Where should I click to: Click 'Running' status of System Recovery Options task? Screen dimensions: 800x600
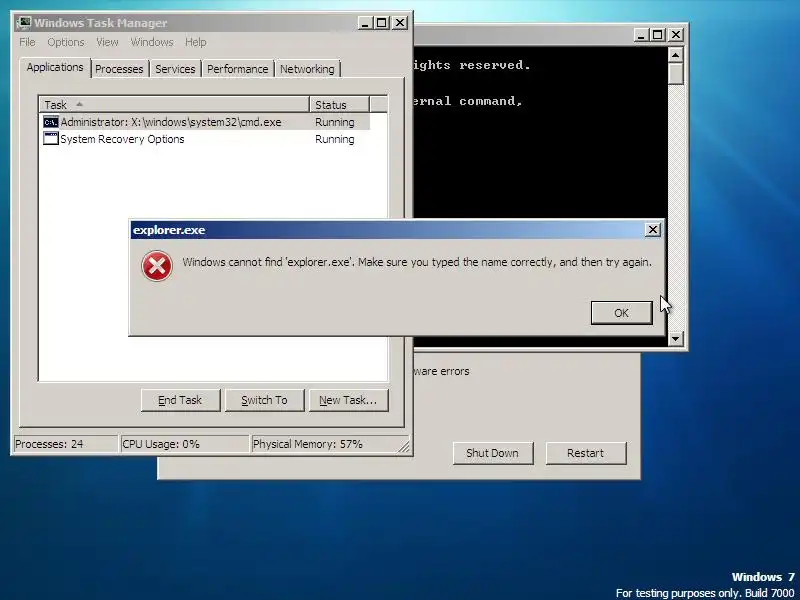[335, 139]
